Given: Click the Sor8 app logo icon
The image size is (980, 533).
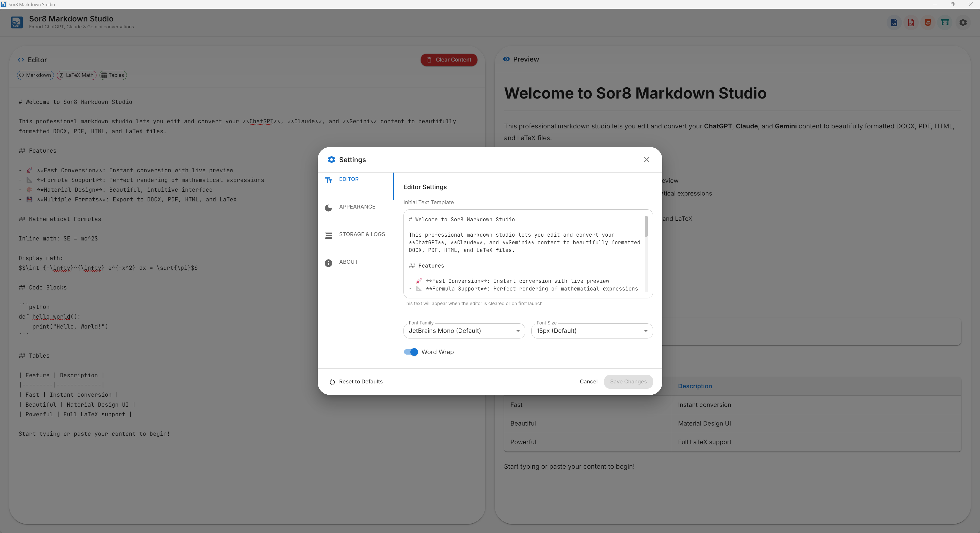Looking at the screenshot, I should pyautogui.click(x=16, y=22).
